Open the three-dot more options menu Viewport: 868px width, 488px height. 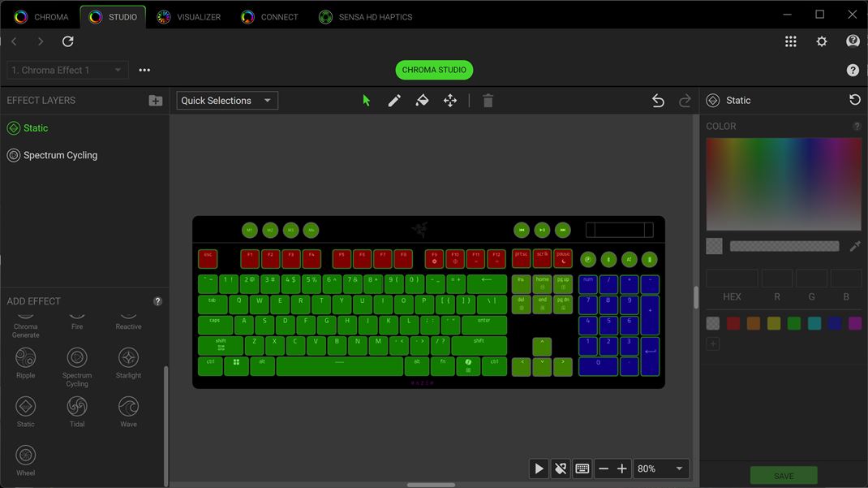[144, 70]
